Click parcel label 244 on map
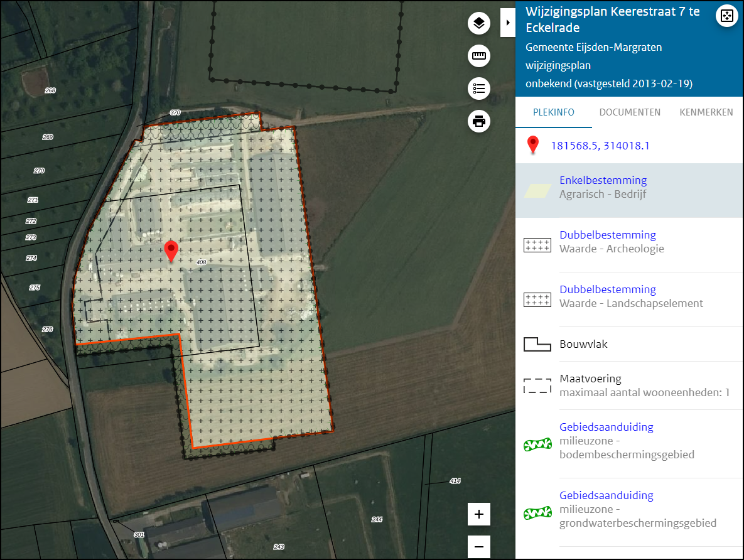This screenshot has width=744, height=560. point(377,519)
